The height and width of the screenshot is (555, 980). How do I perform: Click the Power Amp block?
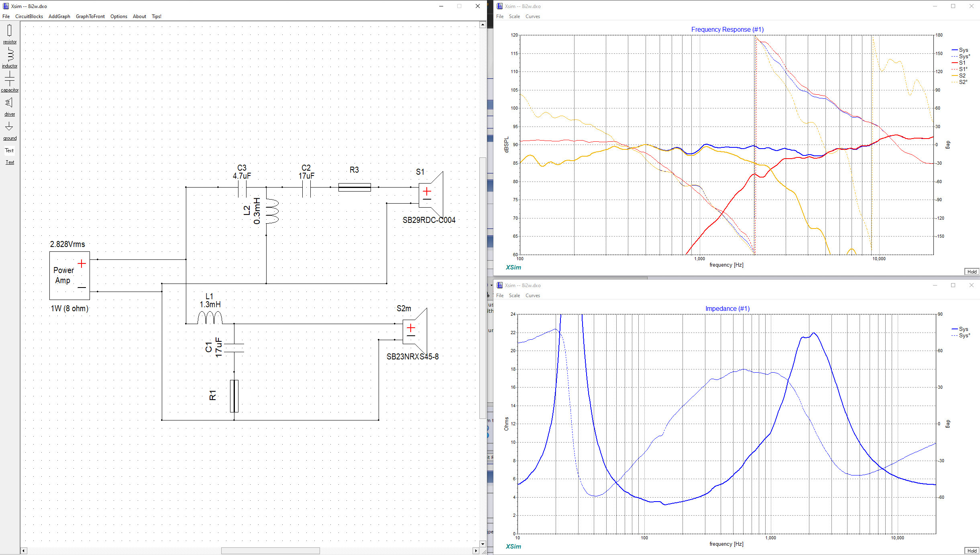69,275
